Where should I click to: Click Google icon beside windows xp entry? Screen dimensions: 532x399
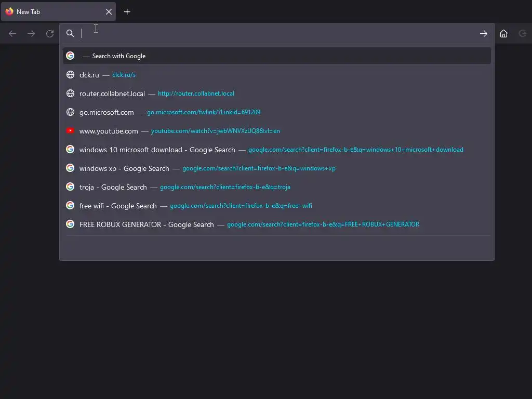click(x=70, y=168)
